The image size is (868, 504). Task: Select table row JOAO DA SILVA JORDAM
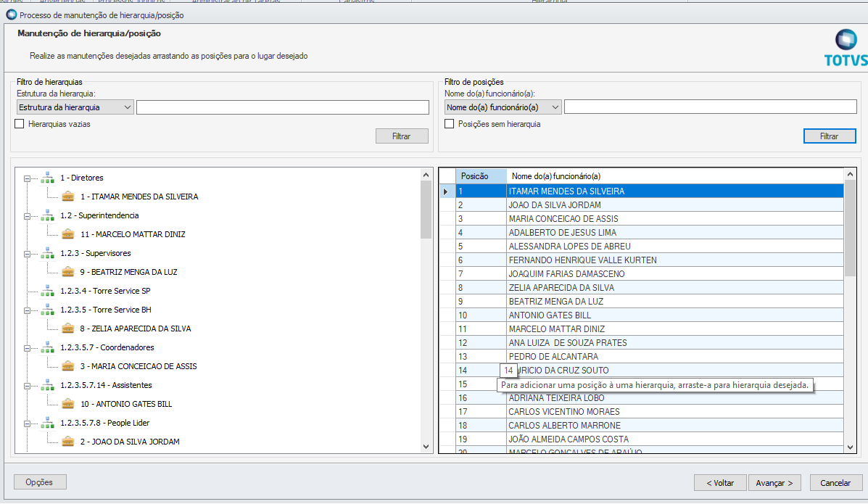[649, 205]
